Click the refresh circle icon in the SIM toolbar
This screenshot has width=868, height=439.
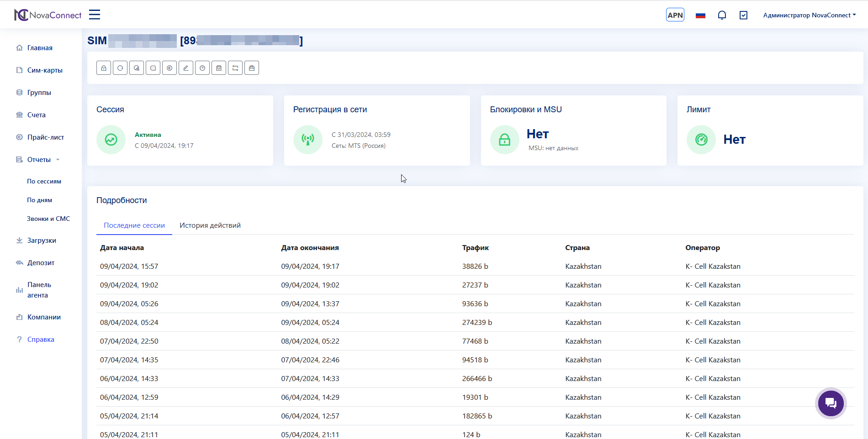click(x=120, y=68)
